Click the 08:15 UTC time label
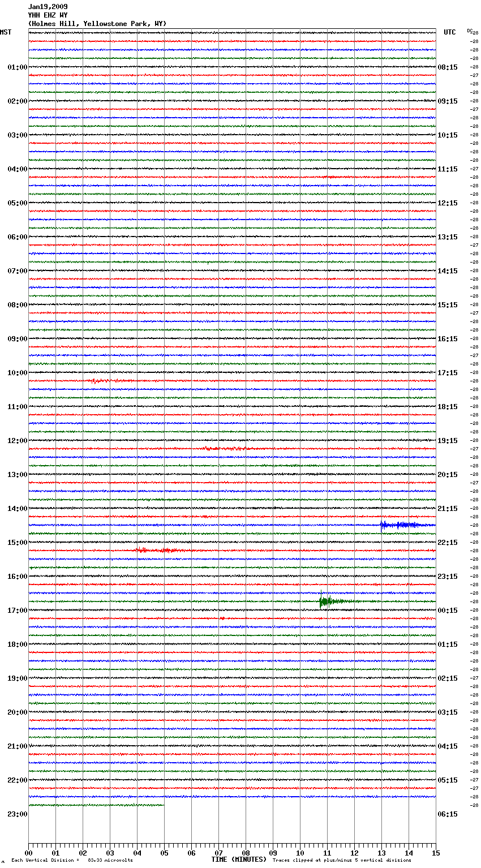This screenshot has height=868, width=481. pos(448,67)
